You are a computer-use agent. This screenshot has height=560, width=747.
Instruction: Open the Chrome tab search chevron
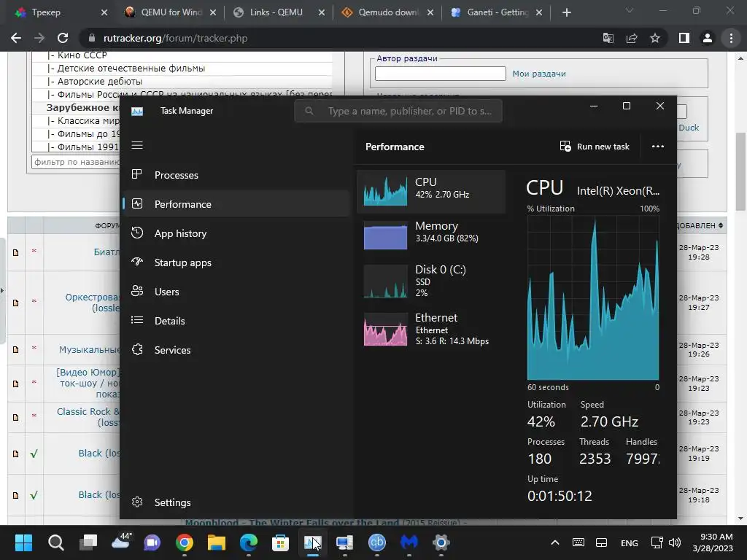coord(630,10)
